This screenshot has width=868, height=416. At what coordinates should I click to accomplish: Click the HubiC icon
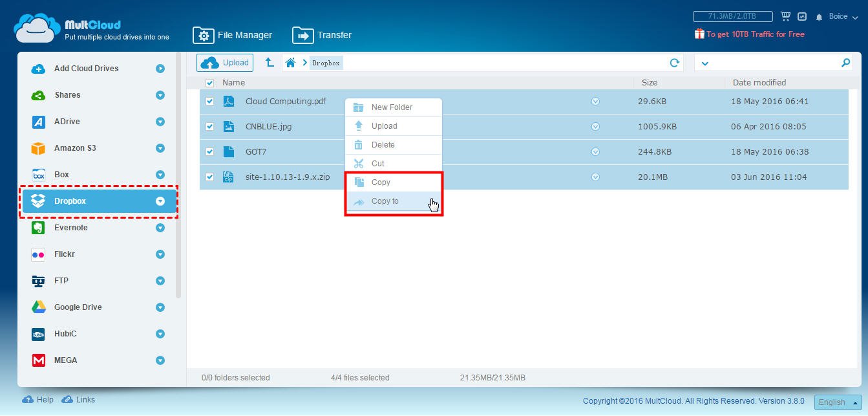(38, 334)
